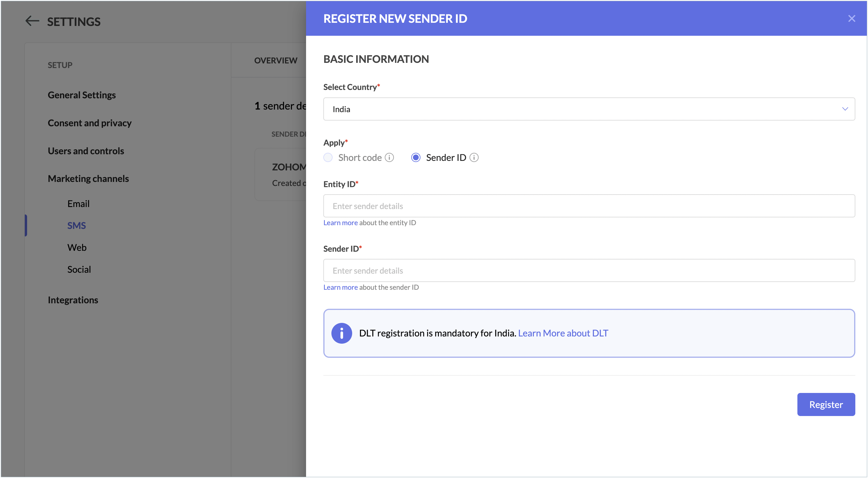The height and width of the screenshot is (478, 868).
Task: Open the India country selection box
Action: 589,109
